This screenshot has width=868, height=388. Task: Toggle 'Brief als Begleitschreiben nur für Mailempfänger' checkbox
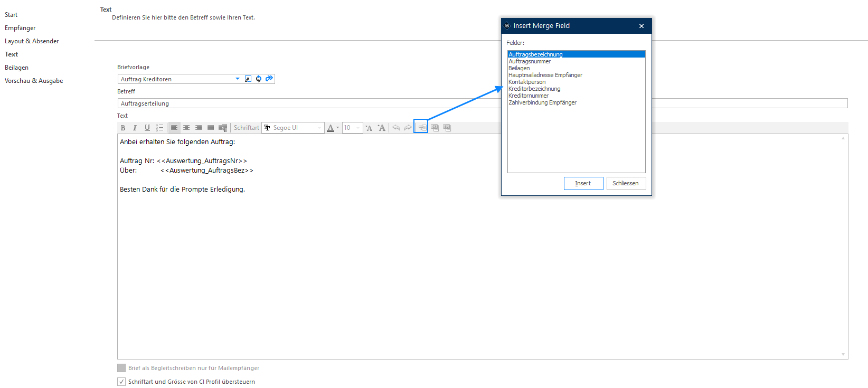coord(121,368)
